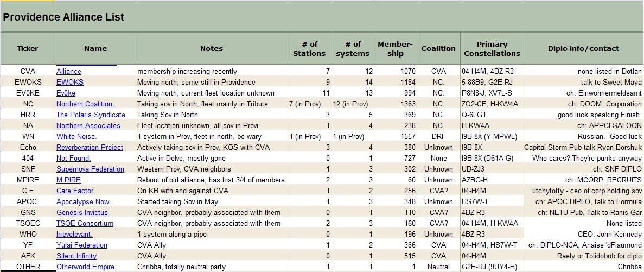This screenshot has width=644, height=272.
Task: Follow the Apocalypse Now link
Action: pyautogui.click(x=82, y=201)
